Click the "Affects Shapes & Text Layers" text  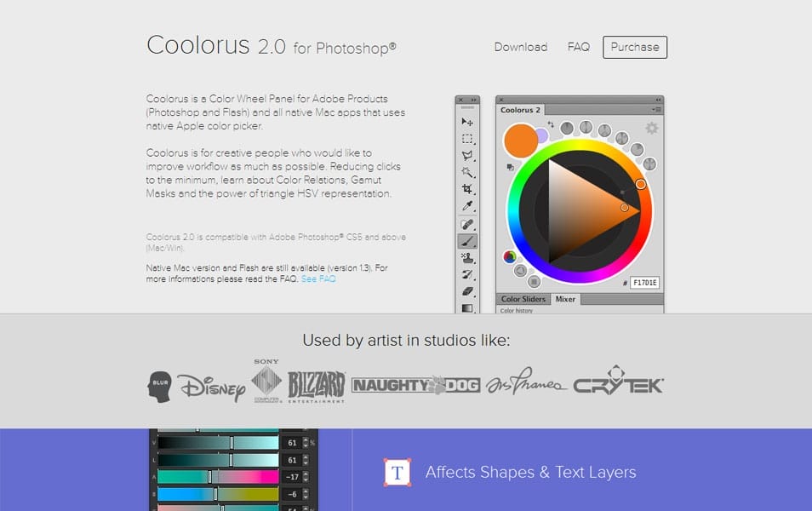point(531,472)
